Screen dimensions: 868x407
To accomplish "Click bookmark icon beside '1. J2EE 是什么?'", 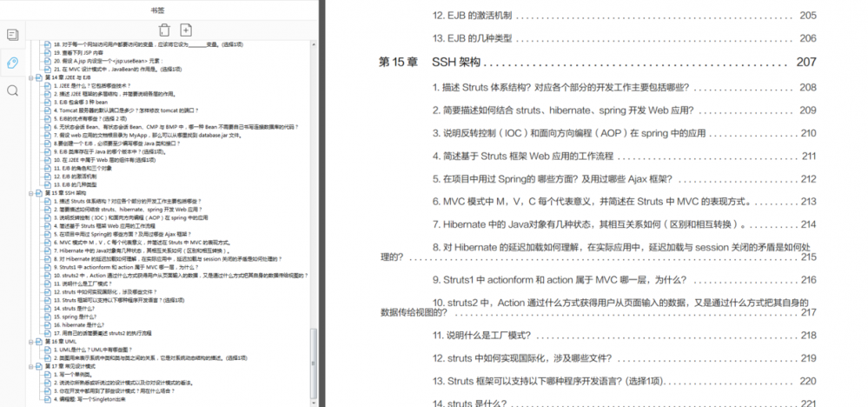I will point(48,86).
